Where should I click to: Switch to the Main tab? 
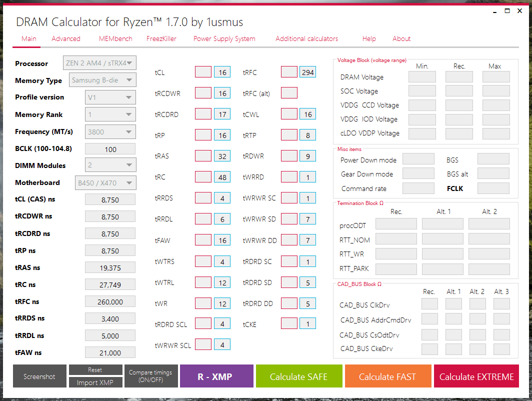pyautogui.click(x=29, y=38)
